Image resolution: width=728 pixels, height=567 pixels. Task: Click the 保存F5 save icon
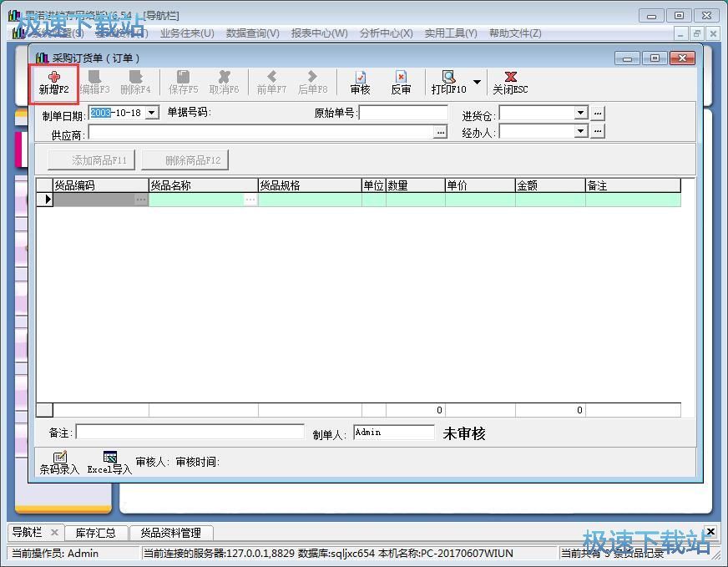click(183, 82)
